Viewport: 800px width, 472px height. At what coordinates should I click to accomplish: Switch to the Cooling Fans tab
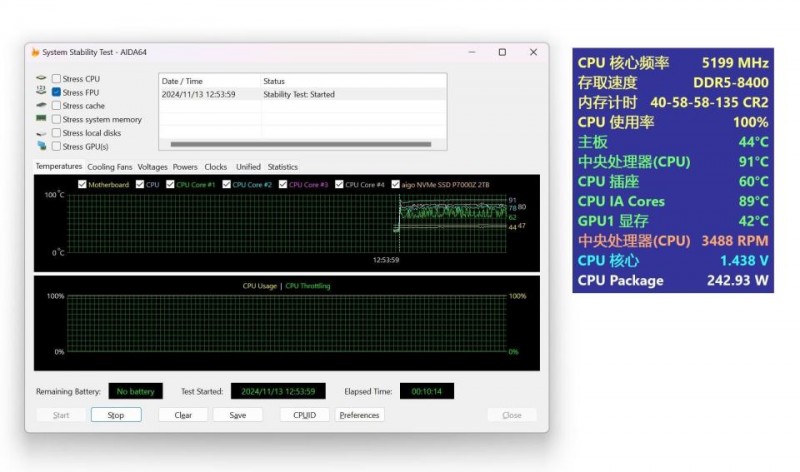(x=109, y=167)
